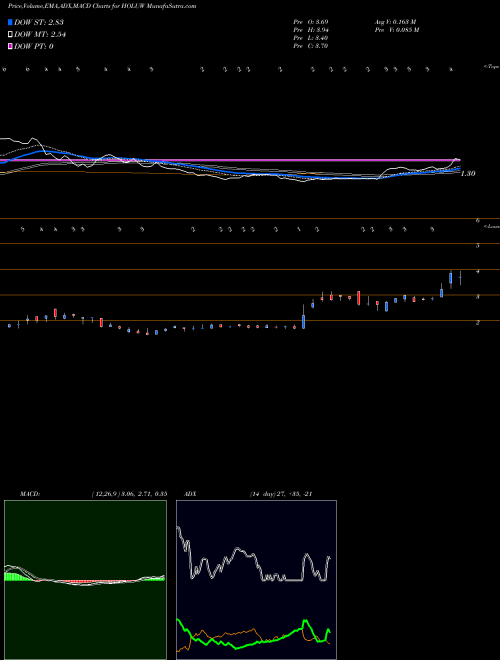
Task: Click the chart title mentioning HOLUW MunafaSutra.com
Action: tap(102, 7)
